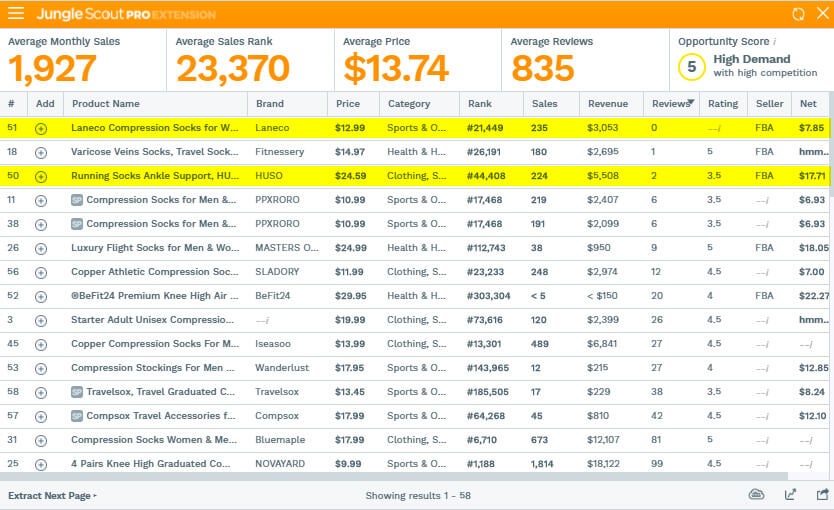Sort table by Brand column
This screenshot has width=834, height=510.
(287, 104)
